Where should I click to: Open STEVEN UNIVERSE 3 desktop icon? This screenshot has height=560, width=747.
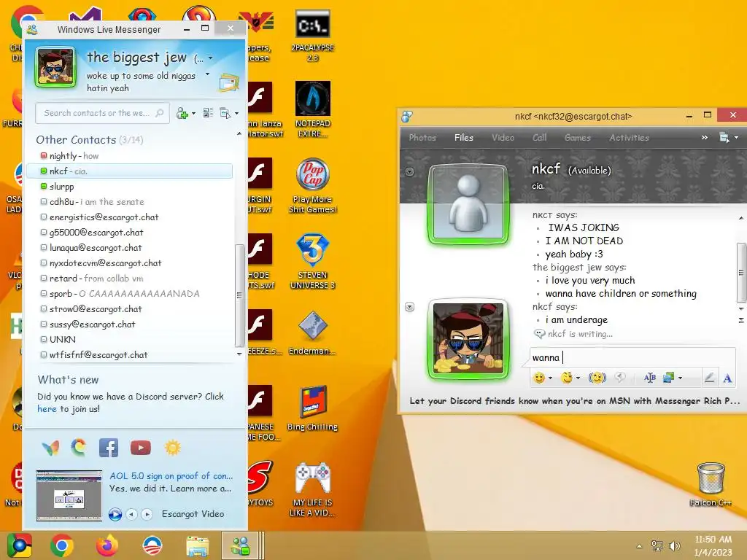click(312, 262)
